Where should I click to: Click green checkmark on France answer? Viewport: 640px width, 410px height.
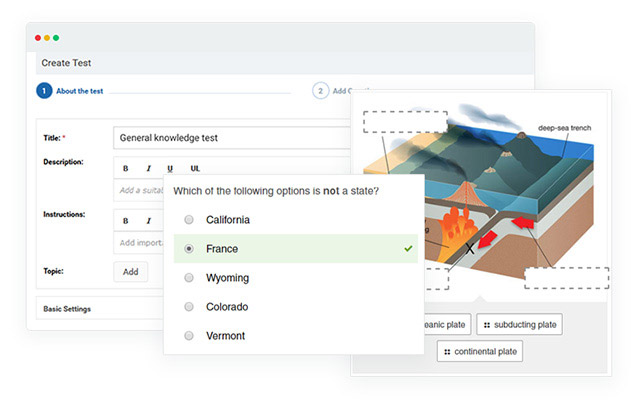tap(408, 248)
